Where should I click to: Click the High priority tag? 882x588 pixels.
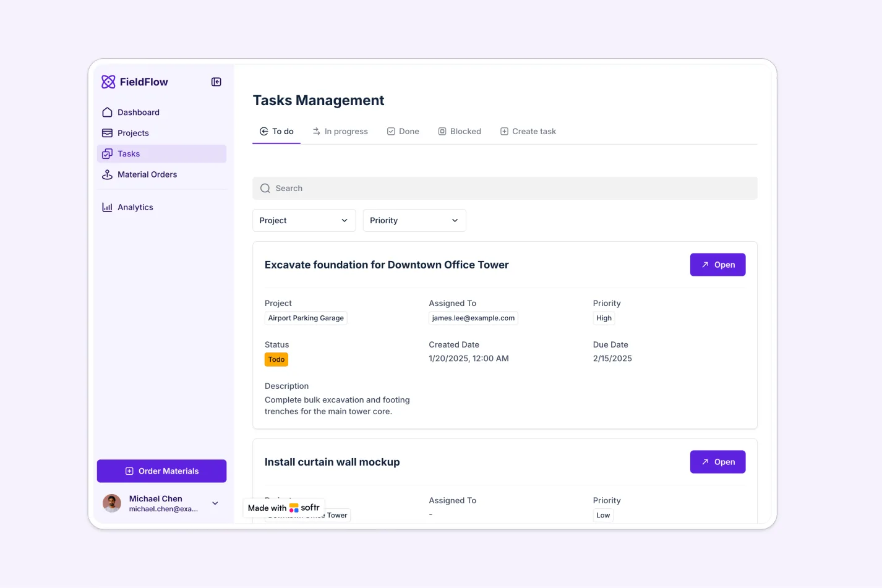click(604, 318)
